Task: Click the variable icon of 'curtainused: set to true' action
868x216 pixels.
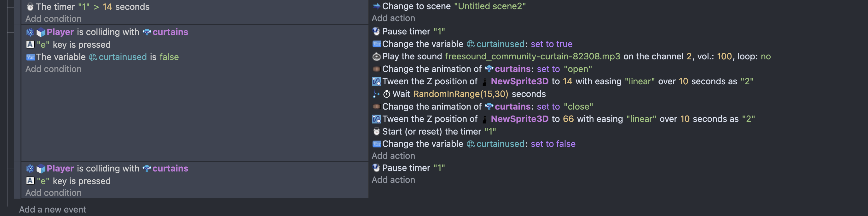Action: coord(376,44)
